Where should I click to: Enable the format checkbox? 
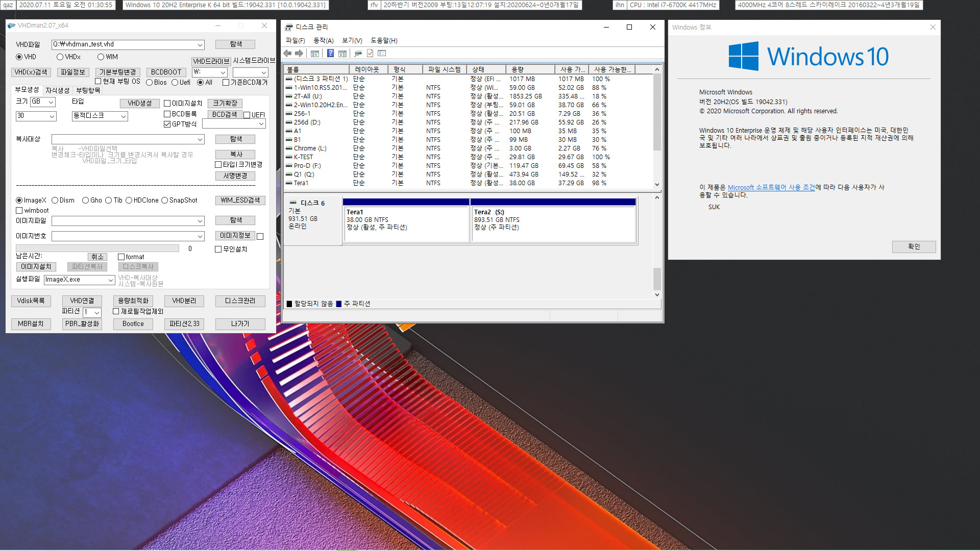coord(121,257)
